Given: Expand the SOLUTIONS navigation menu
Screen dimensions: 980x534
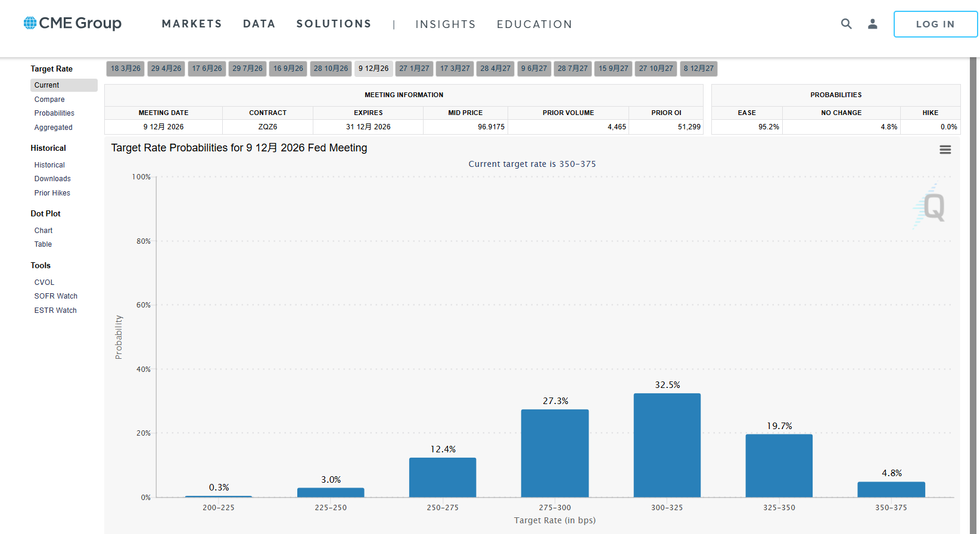Looking at the screenshot, I should coord(334,24).
